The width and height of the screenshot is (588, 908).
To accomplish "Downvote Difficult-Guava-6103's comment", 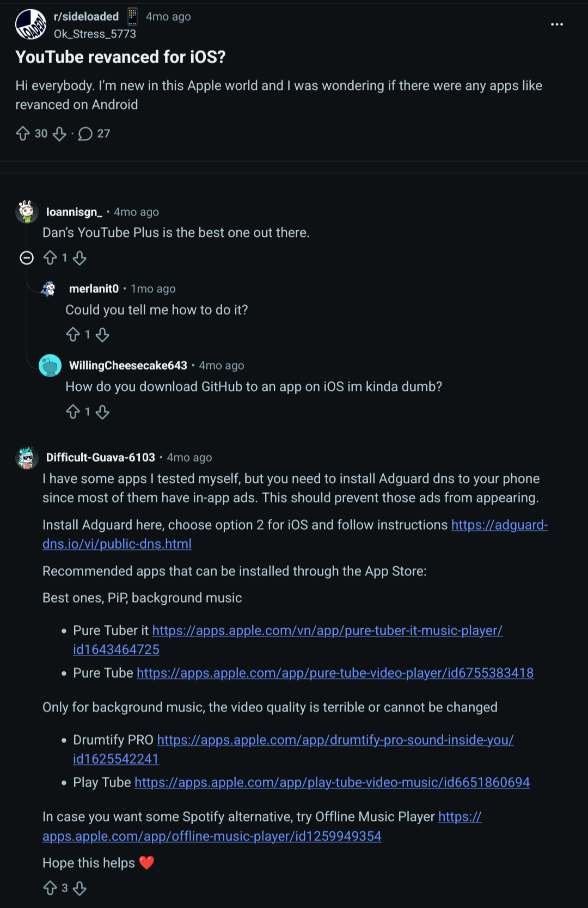I will pos(79,888).
